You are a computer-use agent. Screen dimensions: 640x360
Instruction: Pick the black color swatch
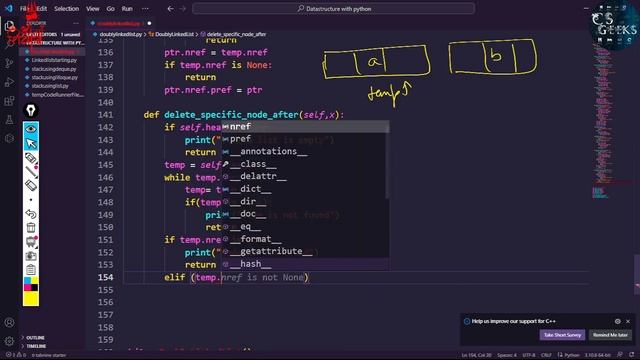(x=35, y=287)
